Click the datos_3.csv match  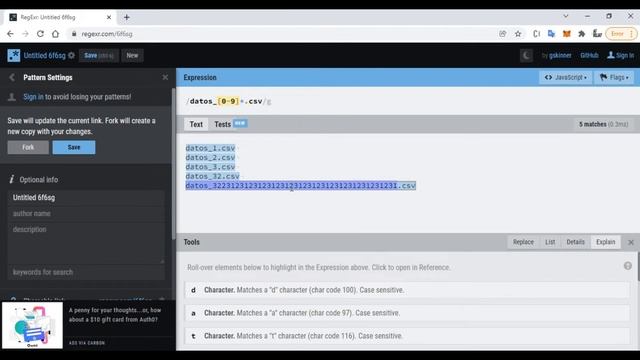[210, 167]
